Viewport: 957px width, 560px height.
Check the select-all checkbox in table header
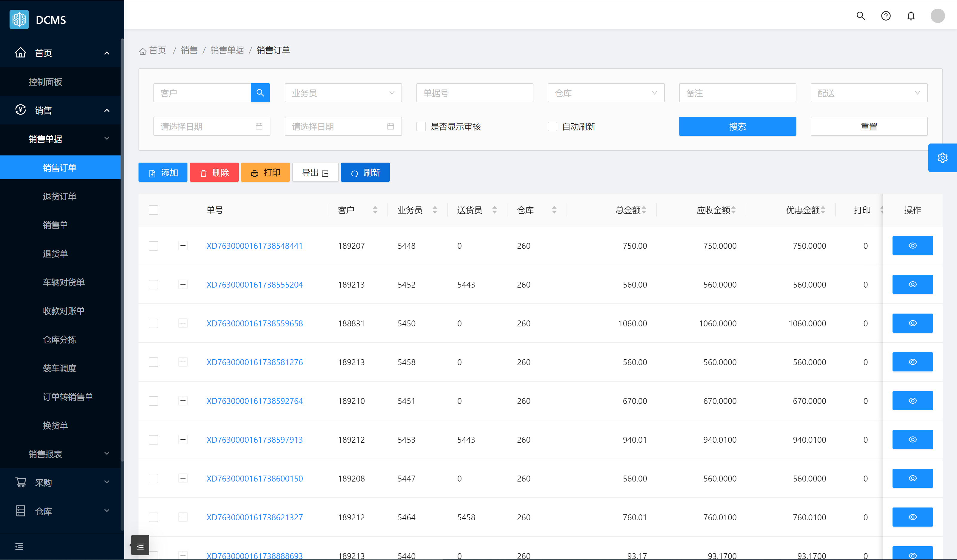[153, 210]
